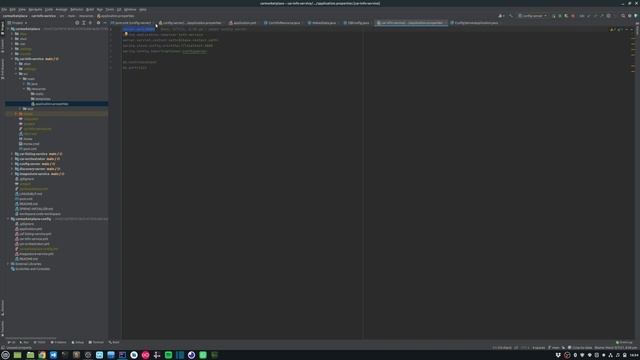Viewport: 640px width, 360px height.
Task: Expand the discovery-server module
Action: (x=12, y=169)
